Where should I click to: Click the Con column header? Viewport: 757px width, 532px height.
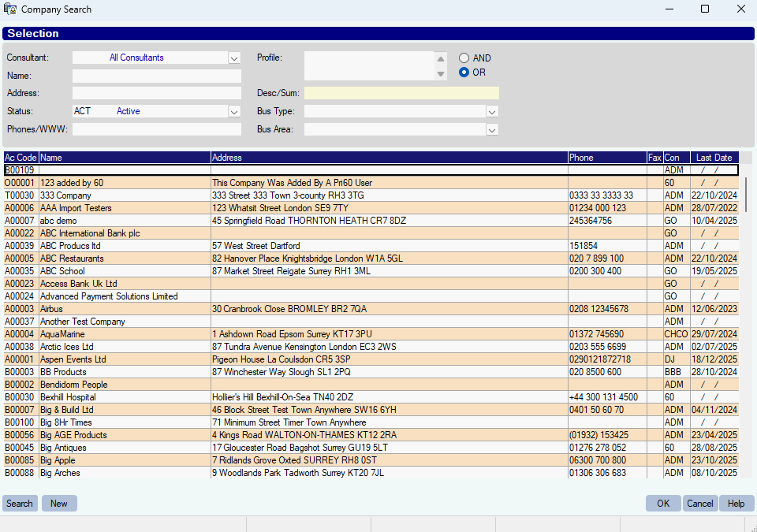[677, 158]
